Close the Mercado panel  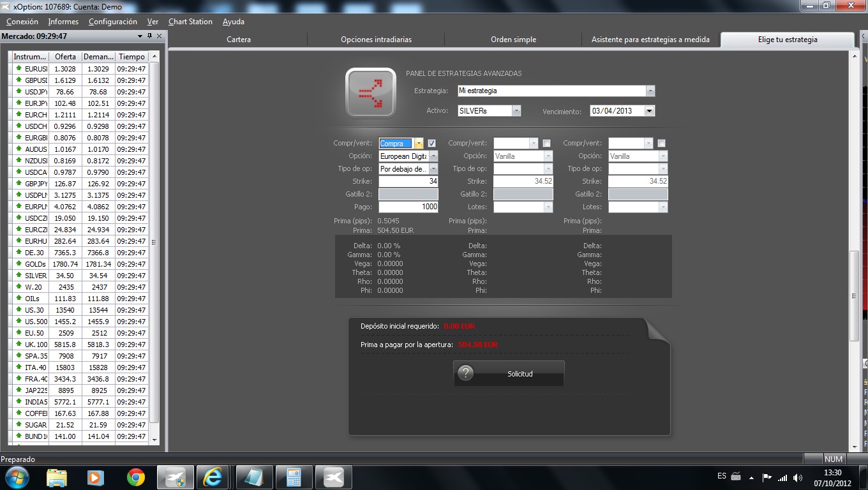(160, 36)
